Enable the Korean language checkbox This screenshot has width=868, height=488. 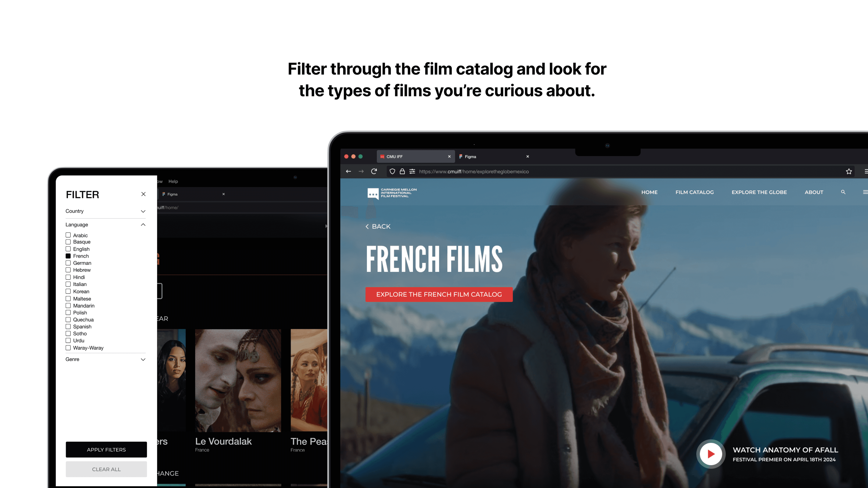click(68, 291)
